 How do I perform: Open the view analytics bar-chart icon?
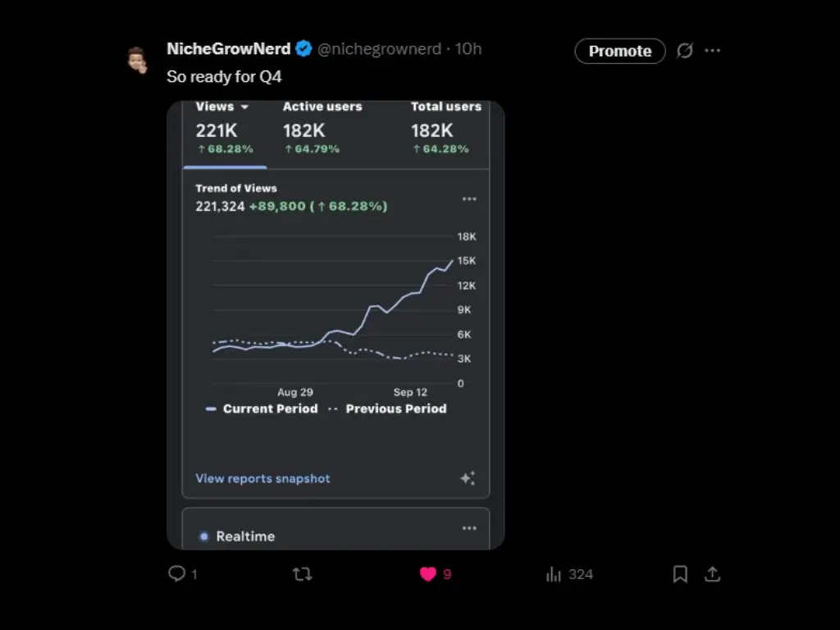555,574
